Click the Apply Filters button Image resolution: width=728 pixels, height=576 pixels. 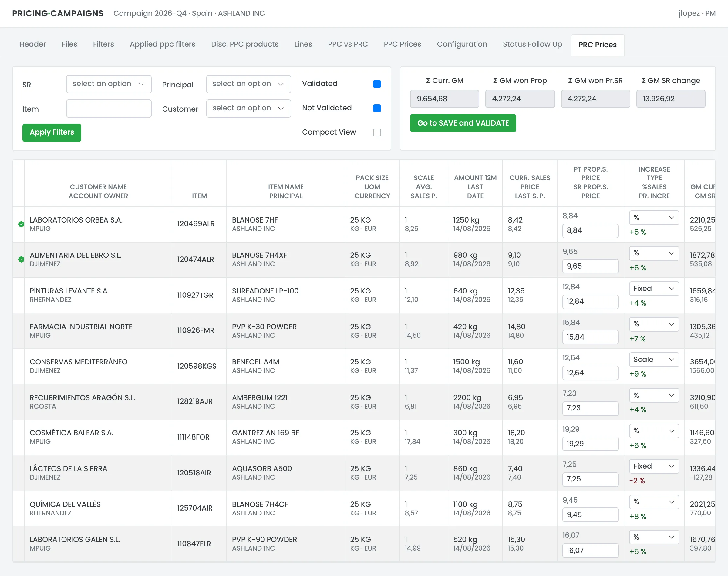click(x=52, y=132)
